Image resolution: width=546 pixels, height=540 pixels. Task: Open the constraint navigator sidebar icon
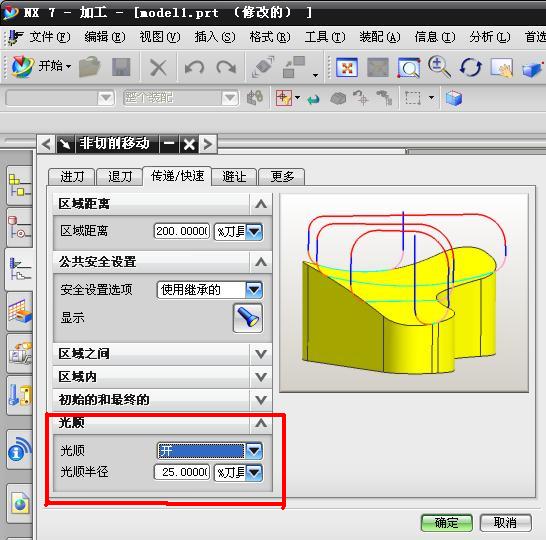(20, 227)
